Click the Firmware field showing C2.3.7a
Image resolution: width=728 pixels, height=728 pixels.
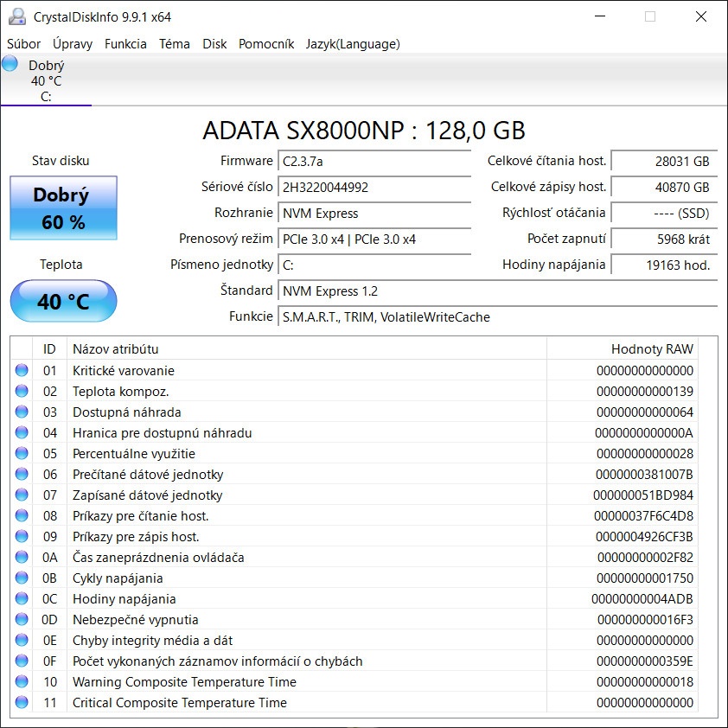click(374, 162)
